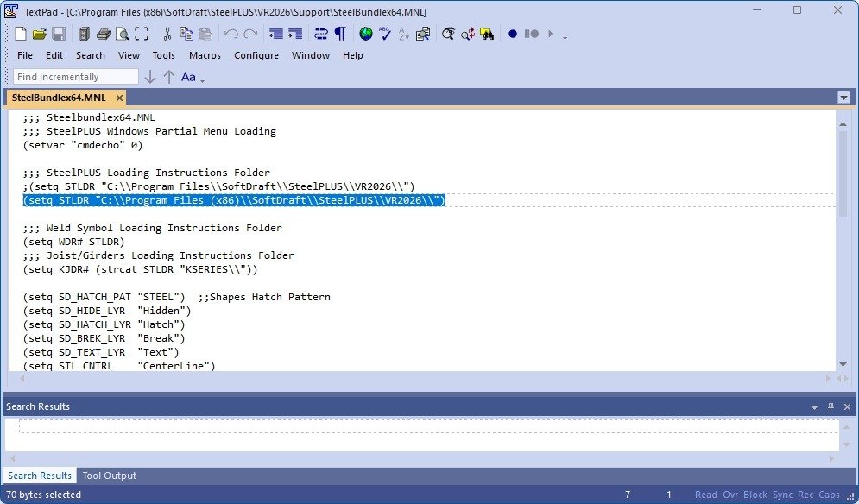Viewport: 859px width, 504px height.
Task: Toggle Caps indicator in status bar
Action: [x=829, y=495]
